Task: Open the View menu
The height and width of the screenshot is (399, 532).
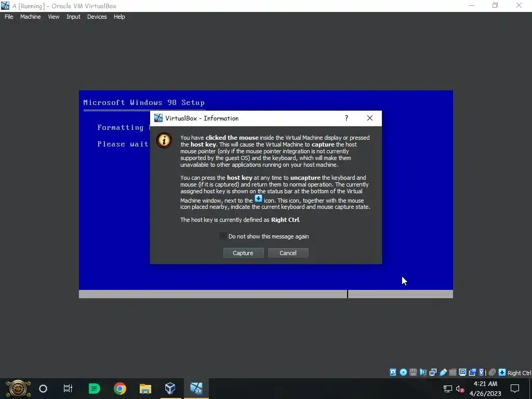Action: (x=54, y=17)
